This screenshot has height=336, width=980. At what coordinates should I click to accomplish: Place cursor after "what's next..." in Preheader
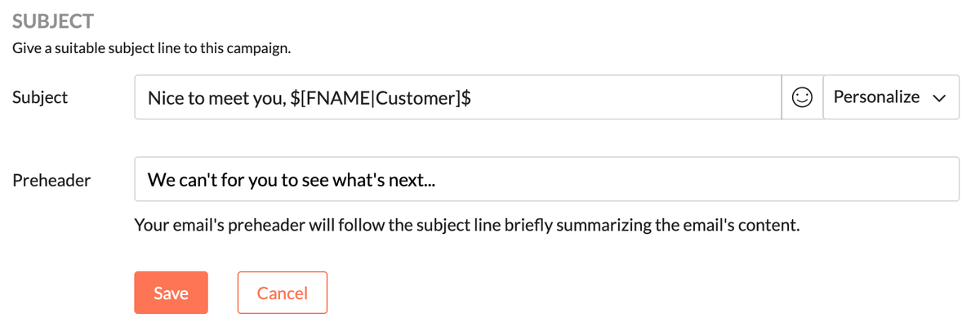click(x=437, y=180)
